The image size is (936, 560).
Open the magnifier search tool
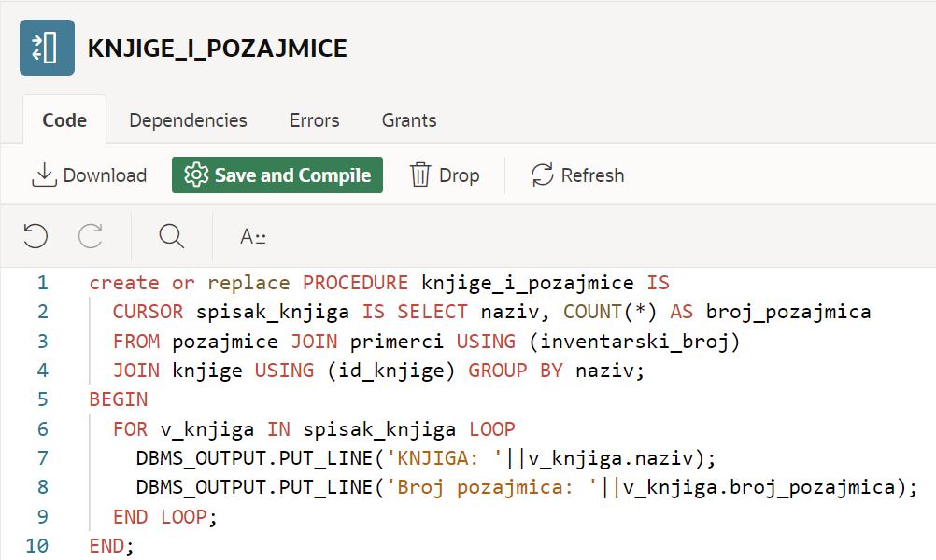tap(171, 236)
